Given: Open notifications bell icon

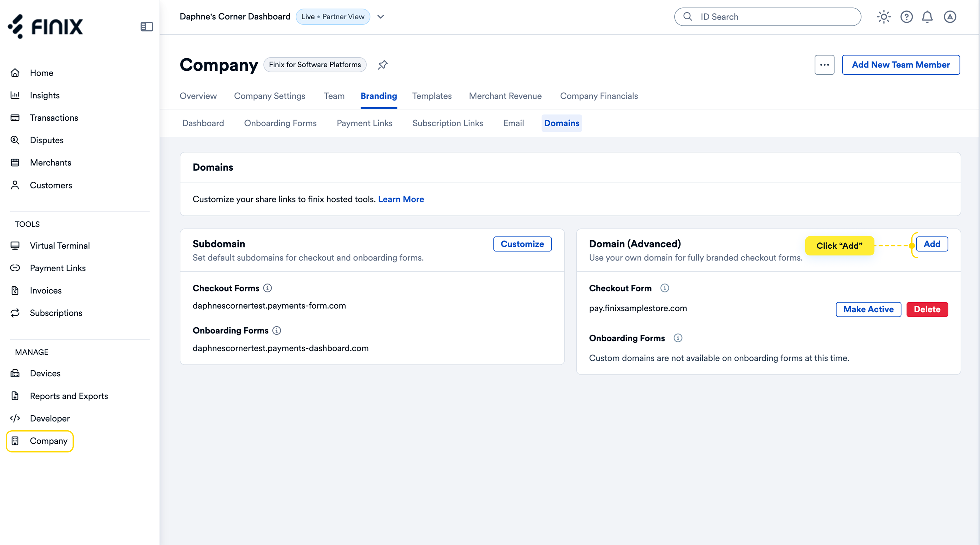Looking at the screenshot, I should click(x=927, y=17).
